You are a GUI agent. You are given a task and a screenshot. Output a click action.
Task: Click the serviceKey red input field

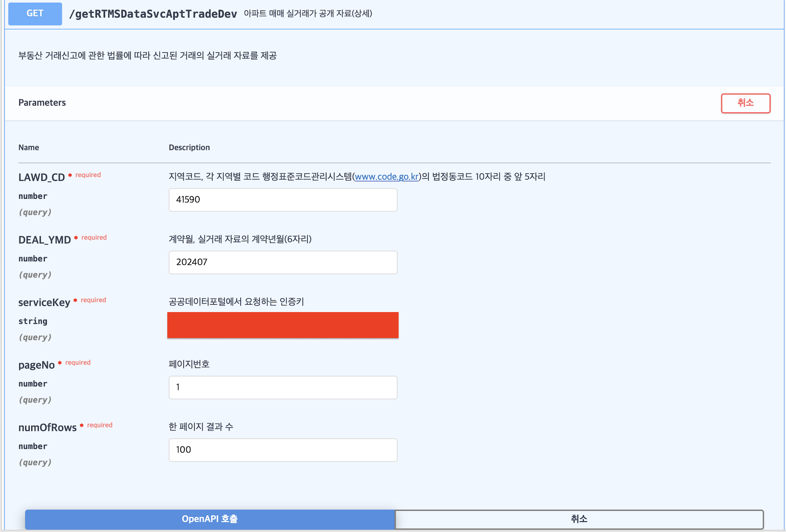point(283,325)
